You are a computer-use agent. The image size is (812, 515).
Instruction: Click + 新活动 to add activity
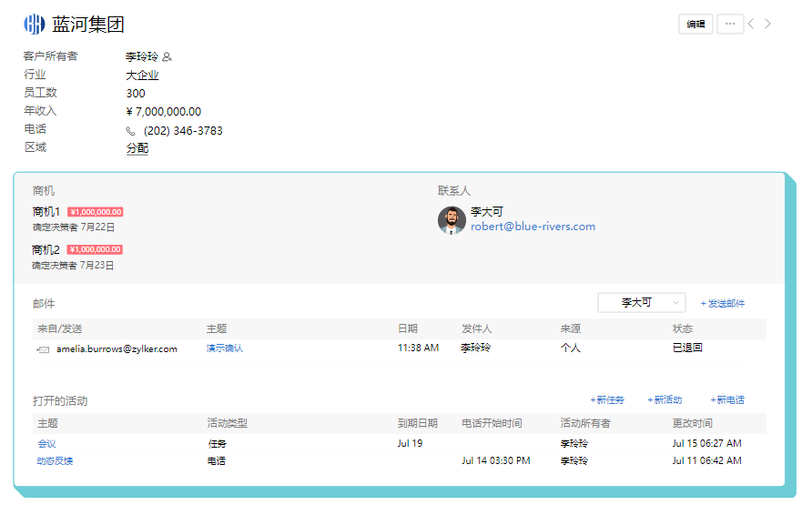click(x=665, y=400)
